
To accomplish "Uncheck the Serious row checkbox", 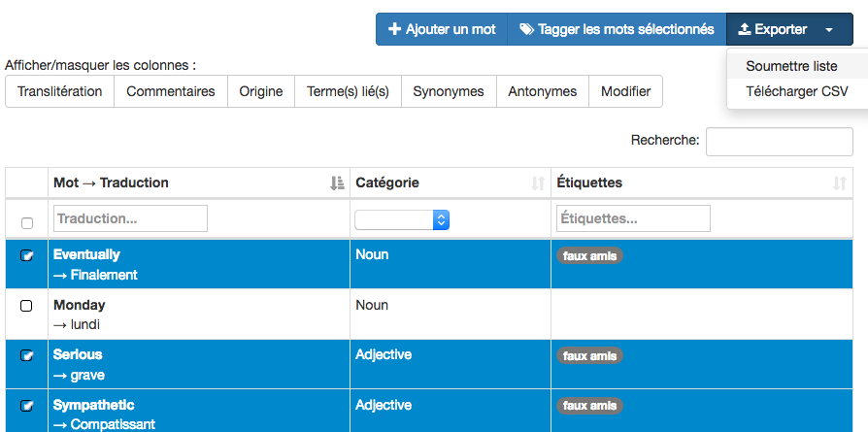I will [x=27, y=355].
